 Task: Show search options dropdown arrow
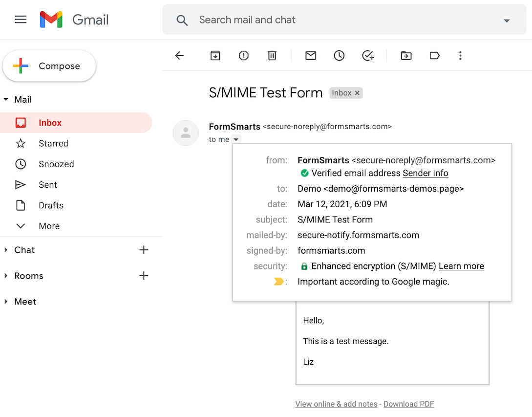[507, 21]
